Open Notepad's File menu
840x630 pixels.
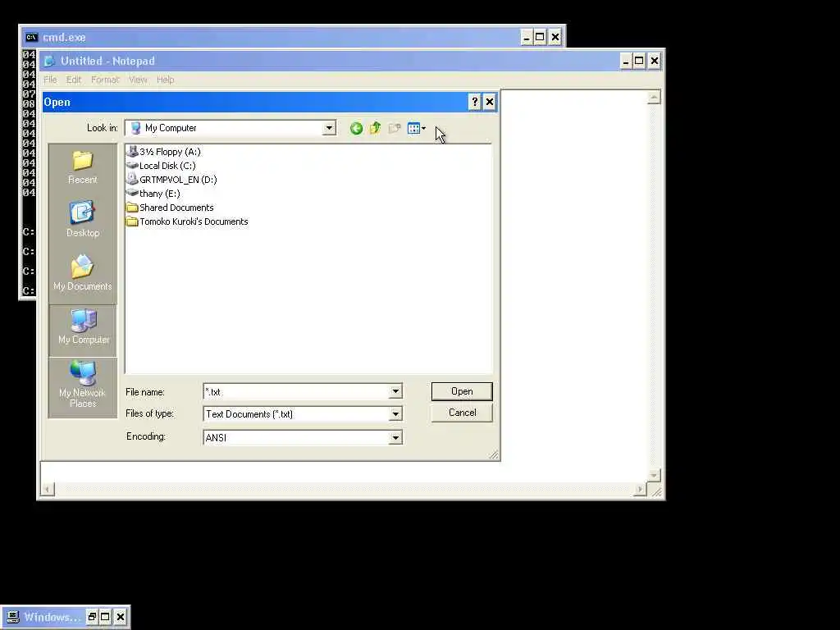pos(50,80)
